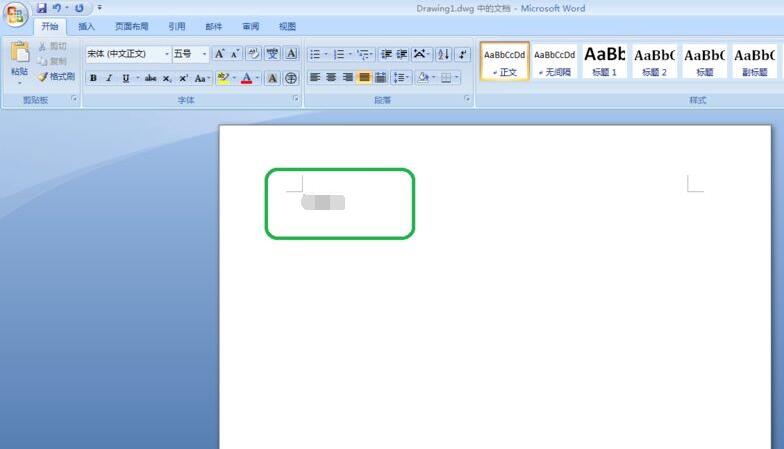
Task: Open the undo history dropdown arrow
Action: click(x=66, y=8)
